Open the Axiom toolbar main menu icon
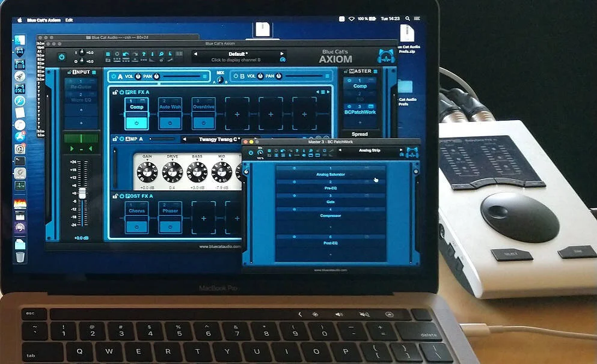The image size is (597, 364). point(108,55)
